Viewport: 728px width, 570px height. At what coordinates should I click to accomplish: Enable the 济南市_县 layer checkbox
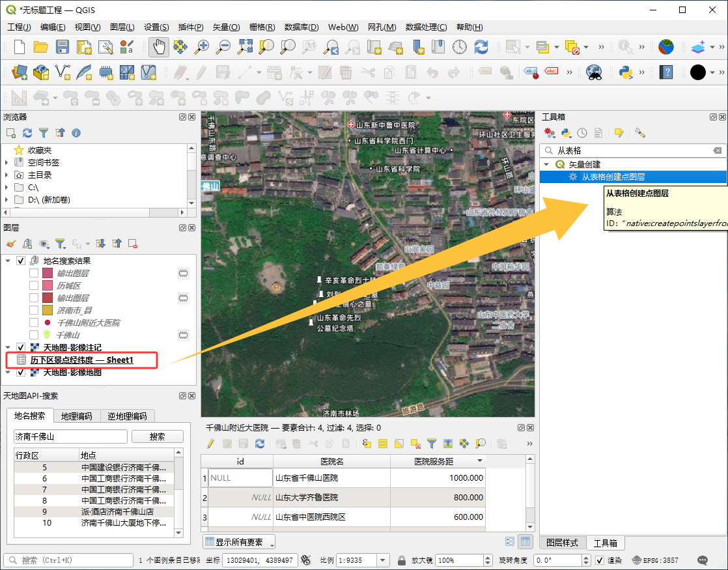(x=34, y=310)
